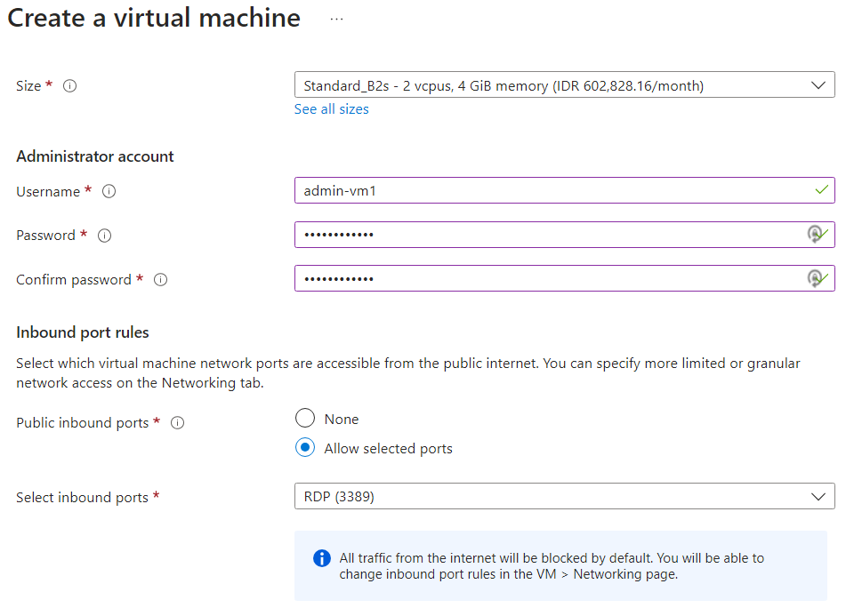The height and width of the screenshot is (616, 846).
Task: Click the blue info icon in the banner
Action: pyautogui.click(x=321, y=558)
